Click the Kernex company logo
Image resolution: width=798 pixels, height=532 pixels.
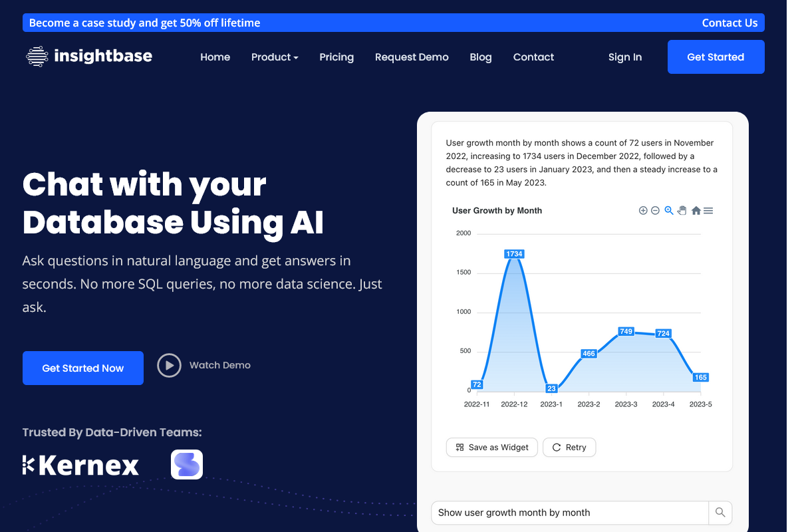[x=80, y=465]
